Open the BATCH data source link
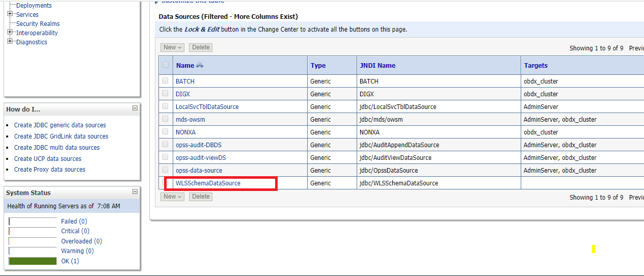 point(185,81)
